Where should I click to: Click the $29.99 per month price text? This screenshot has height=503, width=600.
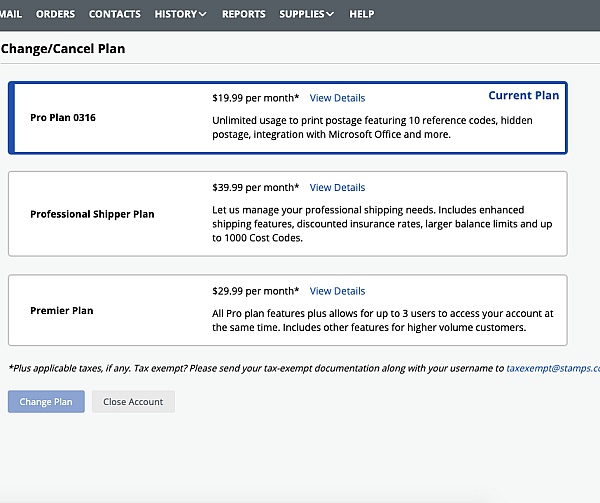(x=255, y=291)
